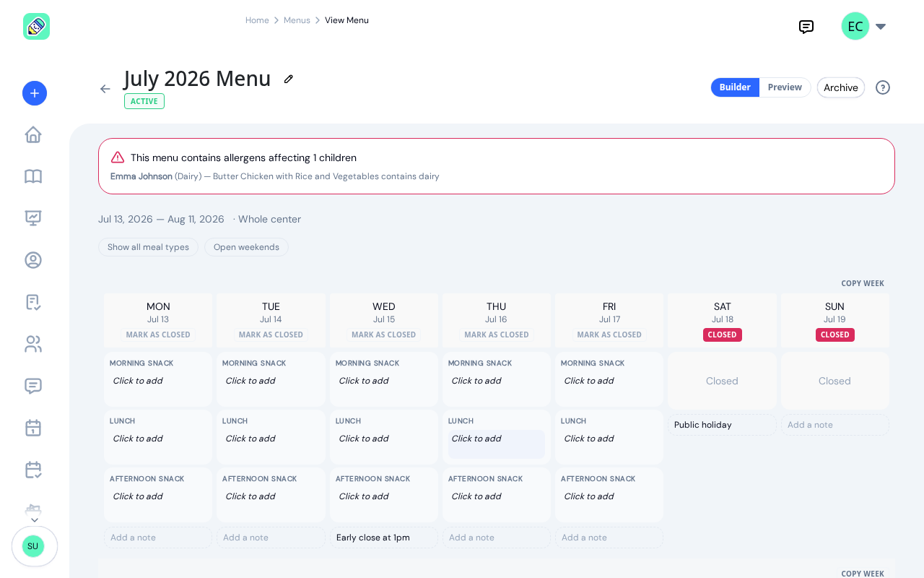
Task: Open the presentation chart icon in sidebar
Action: (x=33, y=218)
